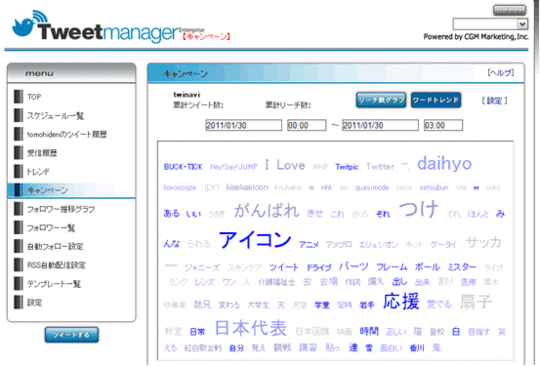540x366 pixels.
Task: Click the icon beside 受信履歴
Action: (19, 153)
